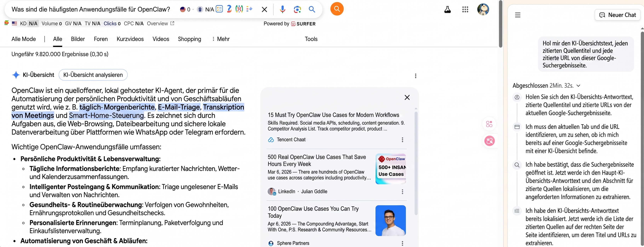Screen dimensions: 644x247
Task: Run search with blue magnifier icon
Action: tap(312, 9)
